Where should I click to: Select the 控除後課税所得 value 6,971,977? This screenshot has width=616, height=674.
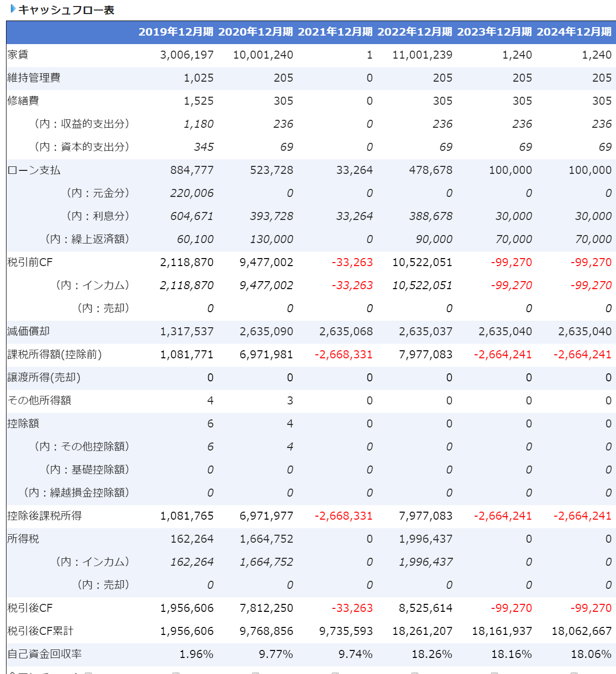click(x=266, y=516)
